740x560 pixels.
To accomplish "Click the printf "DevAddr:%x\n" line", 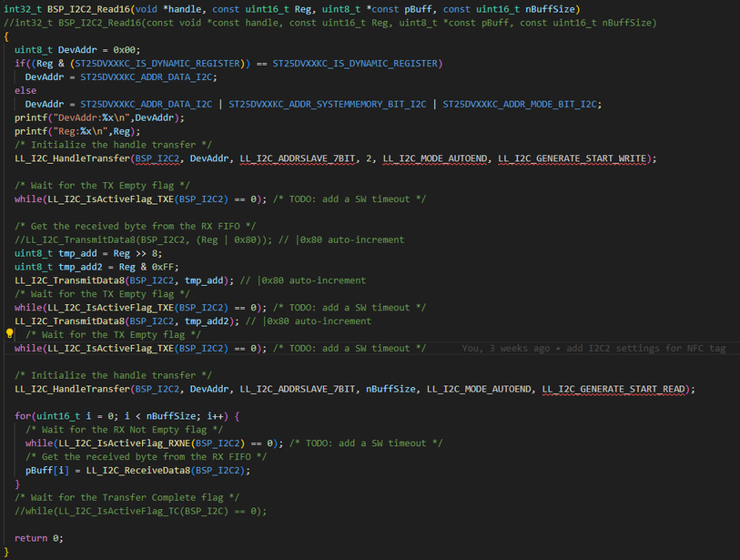I will 99,117.
